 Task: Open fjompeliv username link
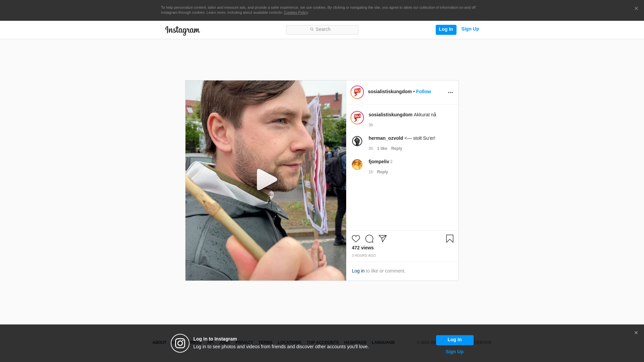tap(379, 162)
